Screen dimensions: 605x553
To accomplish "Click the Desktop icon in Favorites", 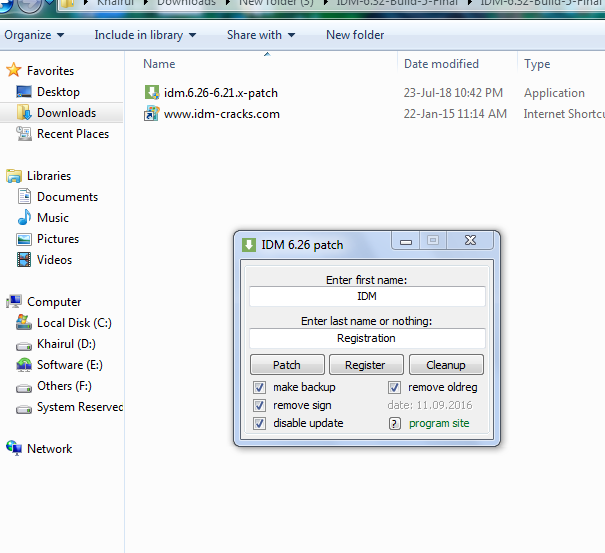I will click(24, 92).
